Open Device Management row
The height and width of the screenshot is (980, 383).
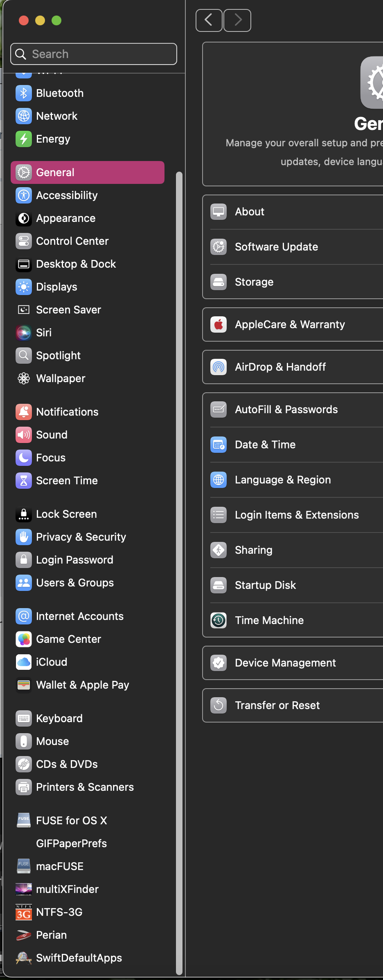(x=293, y=663)
